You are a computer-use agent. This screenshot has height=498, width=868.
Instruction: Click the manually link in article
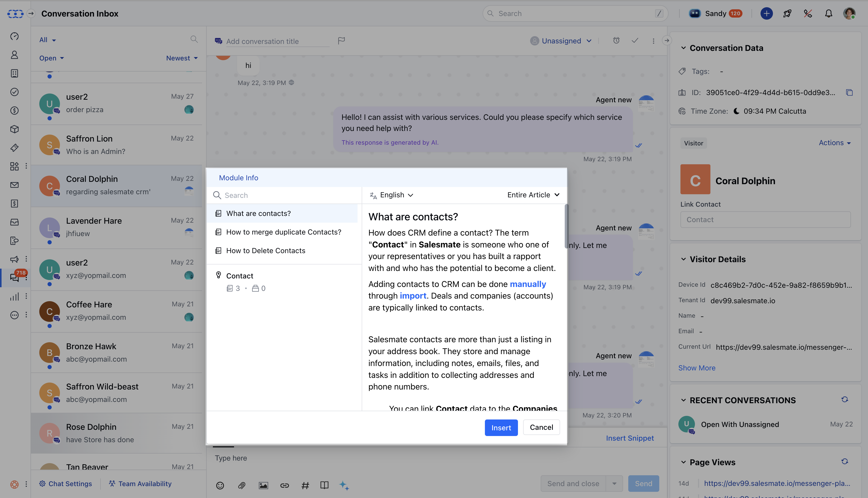coord(528,284)
